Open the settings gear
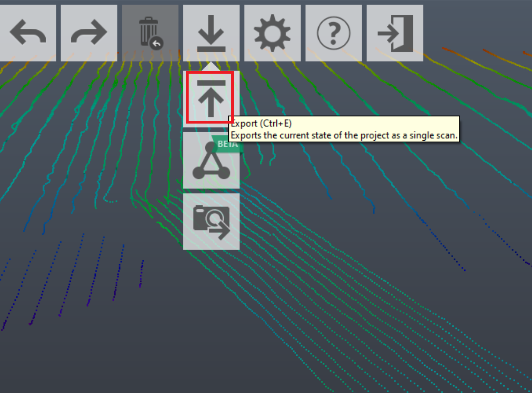 (272, 32)
